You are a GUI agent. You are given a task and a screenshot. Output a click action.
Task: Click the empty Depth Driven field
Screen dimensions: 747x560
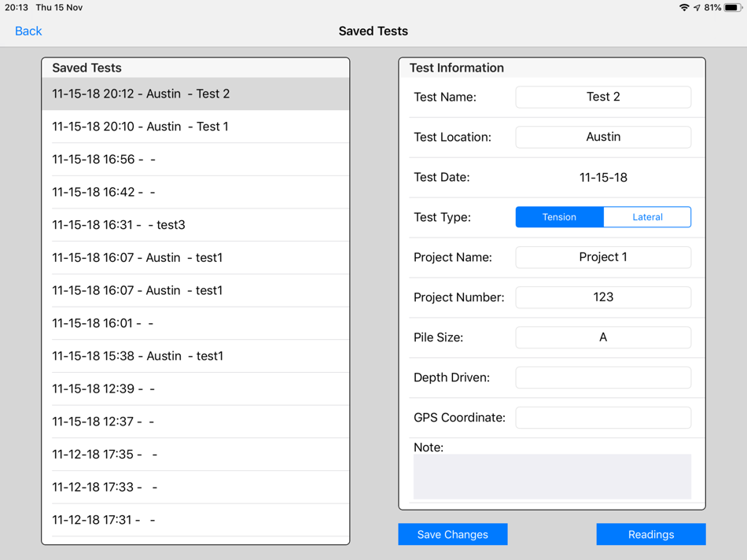tap(603, 377)
